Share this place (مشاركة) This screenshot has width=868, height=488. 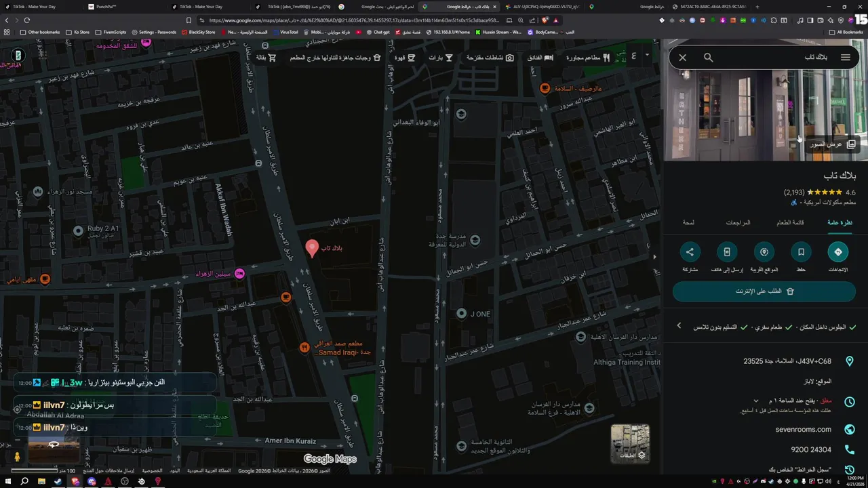tap(690, 252)
